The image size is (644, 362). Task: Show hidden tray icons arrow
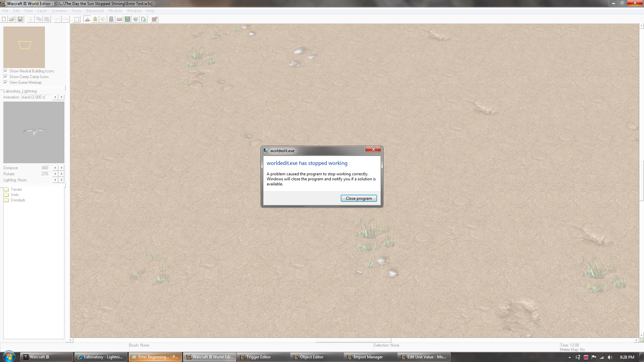(x=570, y=357)
